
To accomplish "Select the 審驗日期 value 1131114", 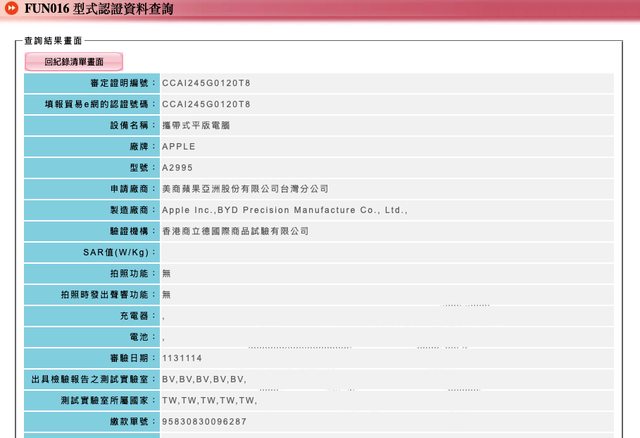I will 185,358.
